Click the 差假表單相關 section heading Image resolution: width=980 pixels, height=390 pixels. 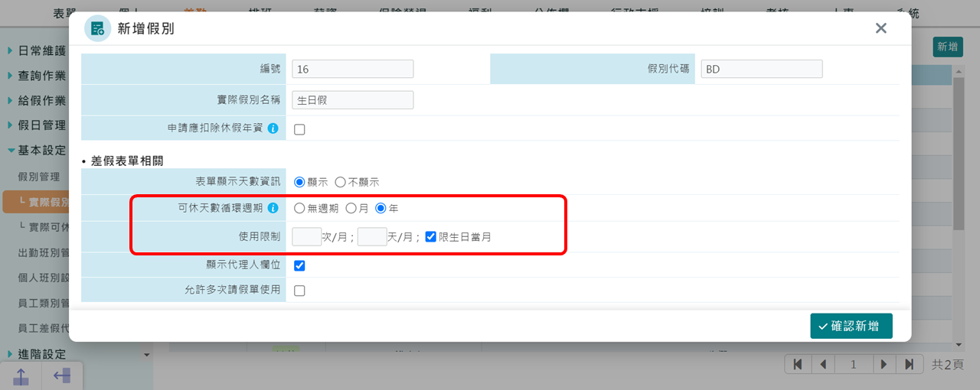pos(127,161)
